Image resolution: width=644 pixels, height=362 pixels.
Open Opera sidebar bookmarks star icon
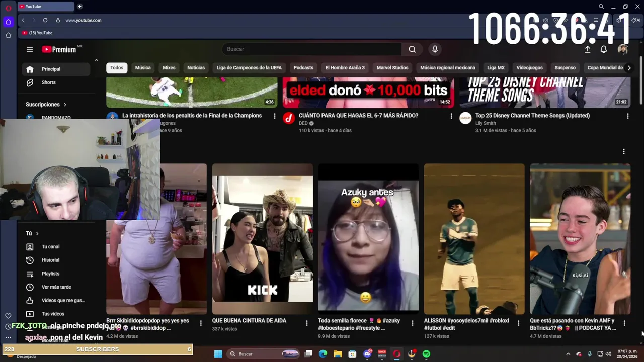8,35
